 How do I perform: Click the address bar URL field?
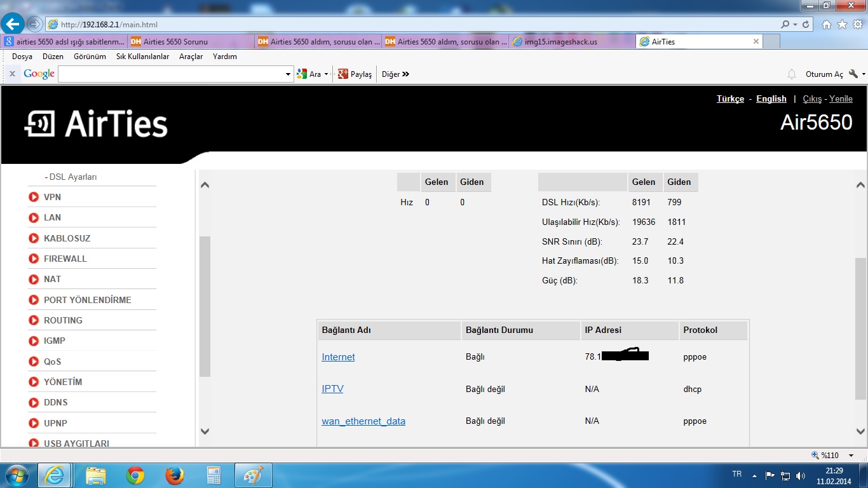(413, 24)
